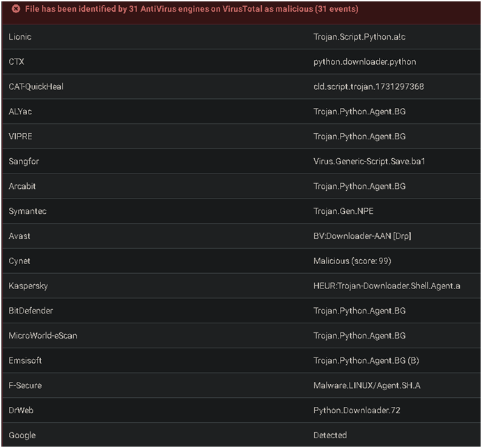Click the Arcabit engine name
Viewport: 482px width, 448px height.
click(22, 186)
